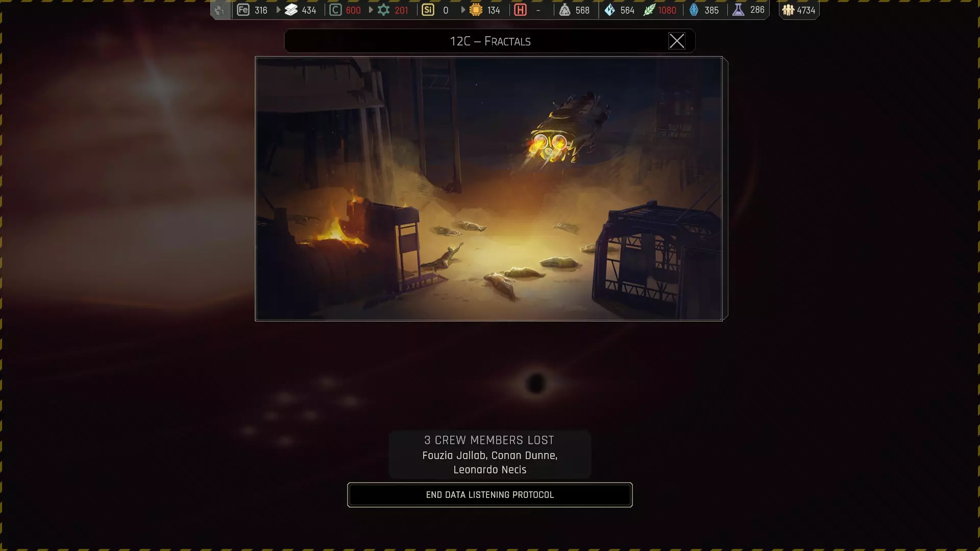Expand the carbon-to-polymer conversion arrow
The width and height of the screenshot is (980, 551).
[371, 10]
